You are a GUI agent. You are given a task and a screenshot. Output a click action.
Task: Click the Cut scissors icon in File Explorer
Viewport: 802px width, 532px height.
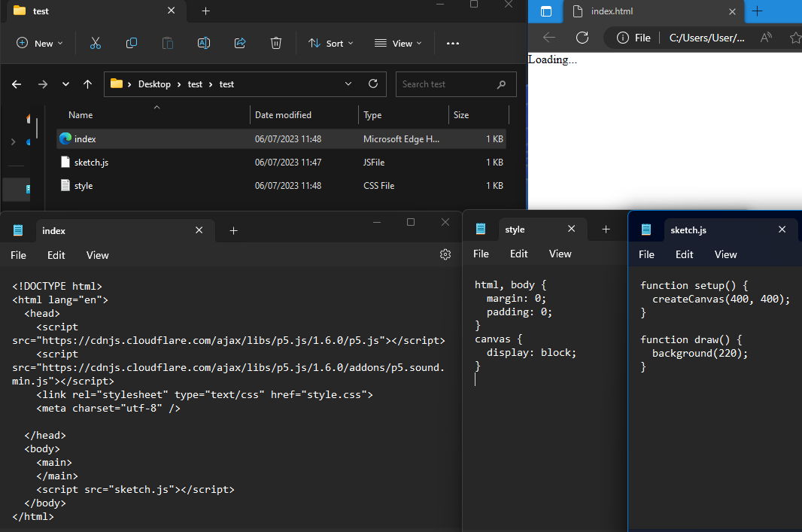(95, 44)
